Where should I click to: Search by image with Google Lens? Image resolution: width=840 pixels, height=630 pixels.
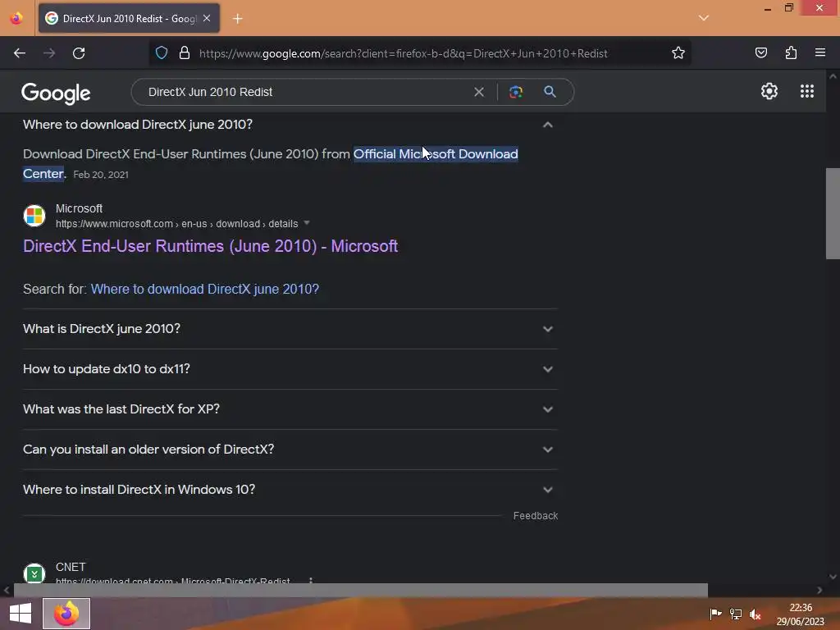(516, 92)
